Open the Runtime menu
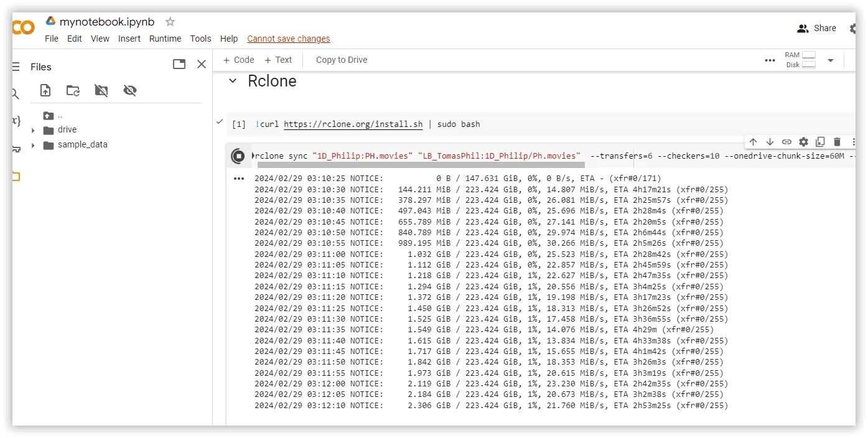 (165, 39)
